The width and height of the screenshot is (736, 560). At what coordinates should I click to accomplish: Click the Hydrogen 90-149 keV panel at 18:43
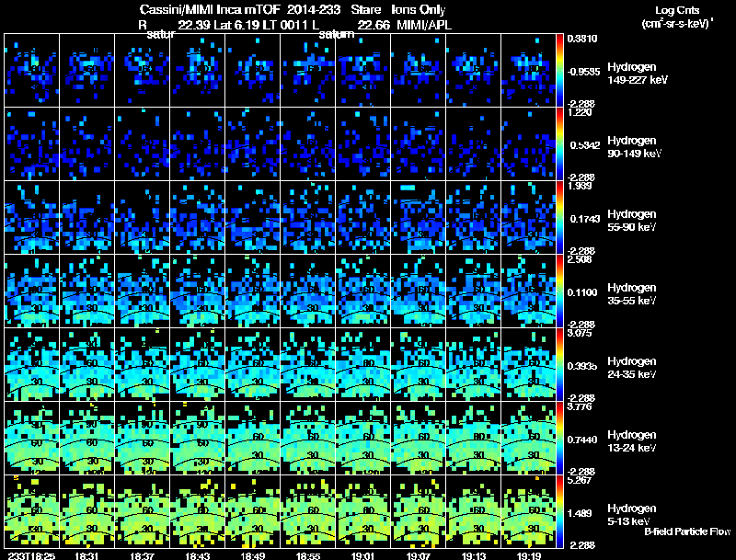[x=198, y=143]
